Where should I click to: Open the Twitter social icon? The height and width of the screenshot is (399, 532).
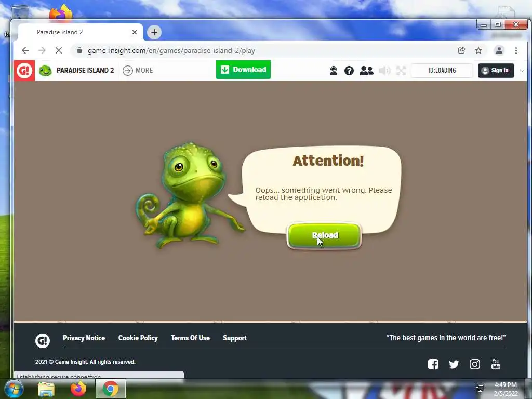[454, 364]
